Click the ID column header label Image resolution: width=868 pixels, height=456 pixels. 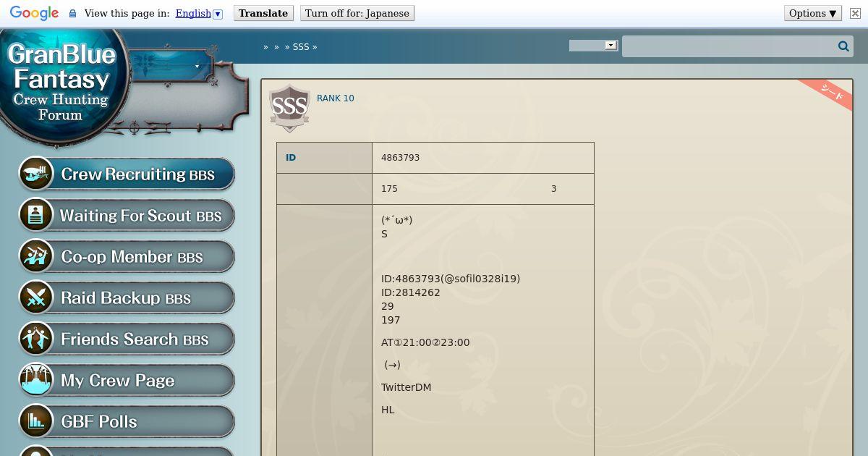pos(291,158)
